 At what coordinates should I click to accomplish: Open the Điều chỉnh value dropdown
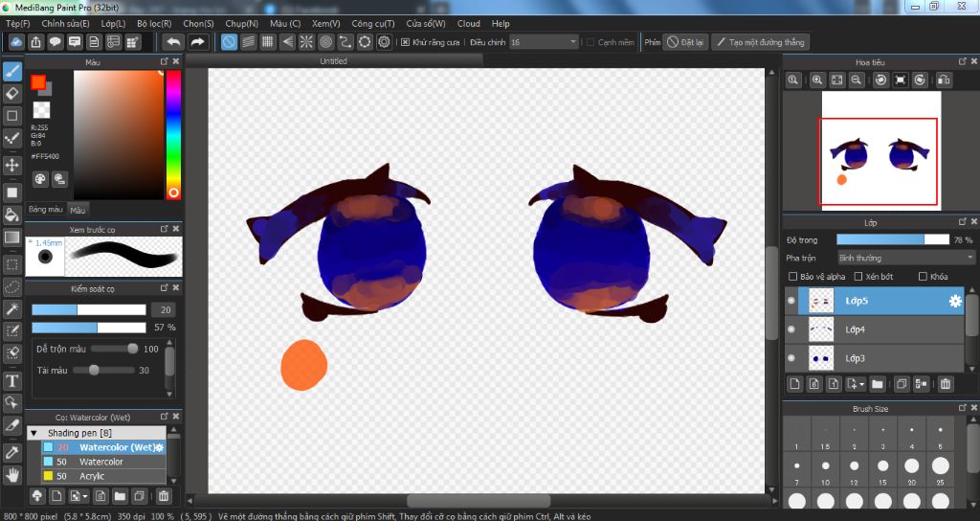544,42
